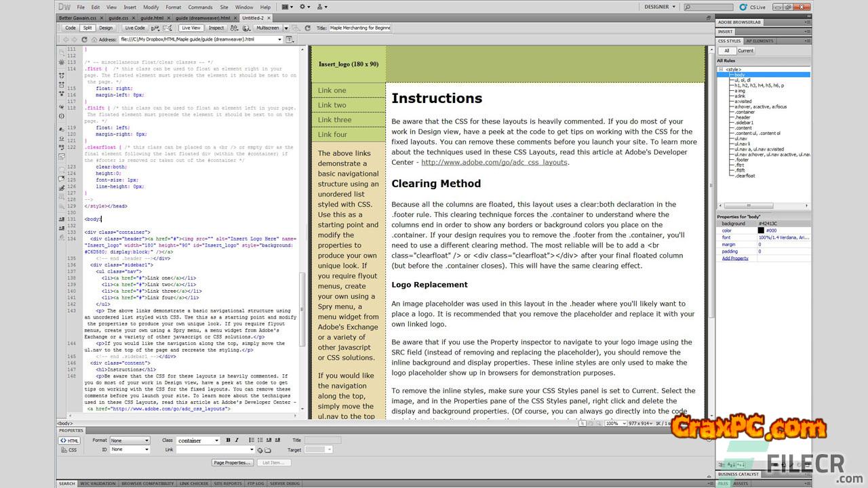Click the black color swatch for color property
This screenshot has width=868, height=488.
pyautogui.click(x=761, y=230)
